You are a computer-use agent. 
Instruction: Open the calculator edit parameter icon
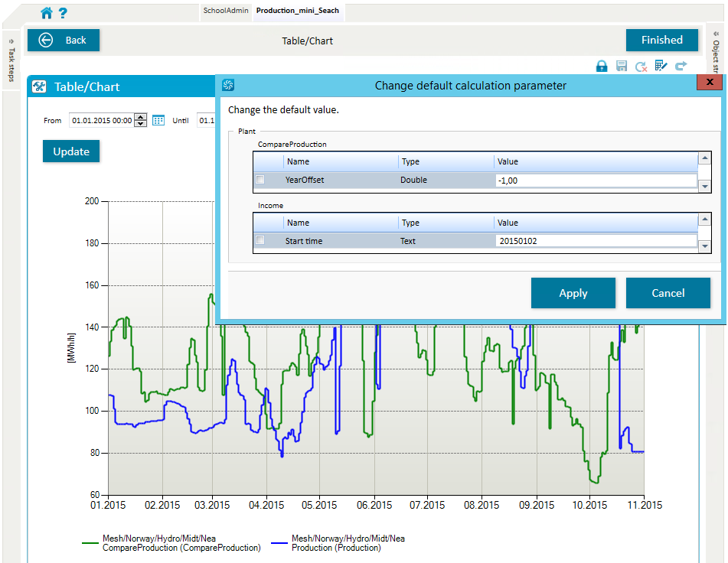pos(661,67)
